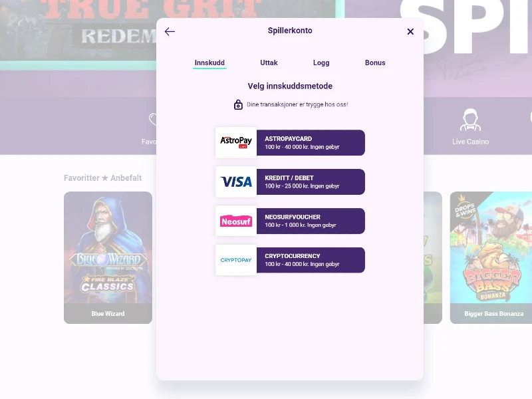Switch to the Innskudd tab

tap(209, 63)
